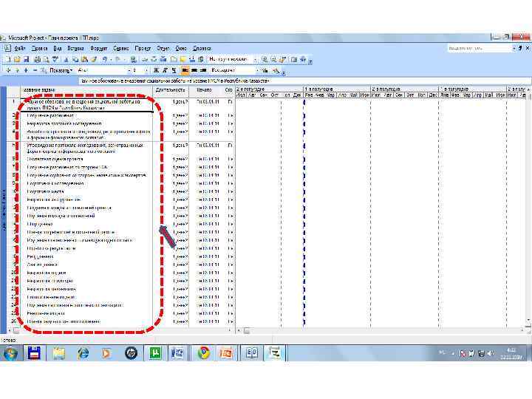Copy the selected cell
Image resolution: width=532 pixels, height=399 pixels.
click(75, 59)
